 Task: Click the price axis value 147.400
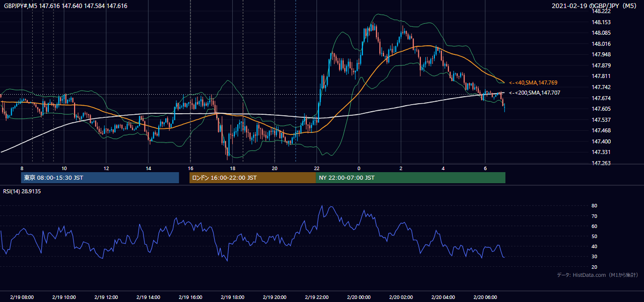pyautogui.click(x=601, y=141)
